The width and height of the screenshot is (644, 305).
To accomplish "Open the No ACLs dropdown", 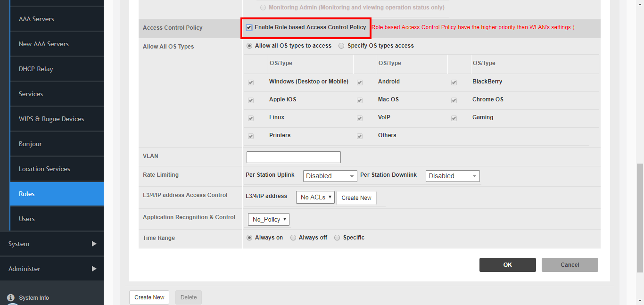I will click(x=315, y=197).
